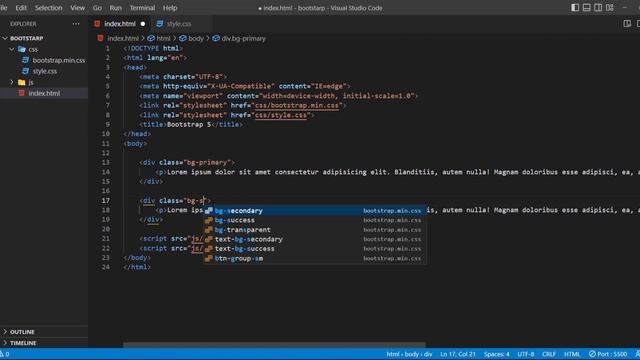
Task: Click breadcrumb index.html segment
Action: click(123, 38)
